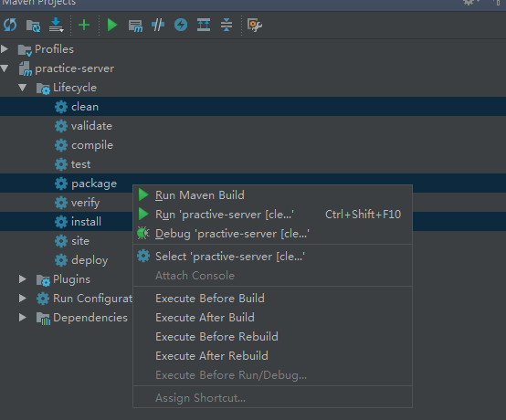
Task: Select the package lifecycle phase
Action: point(94,184)
